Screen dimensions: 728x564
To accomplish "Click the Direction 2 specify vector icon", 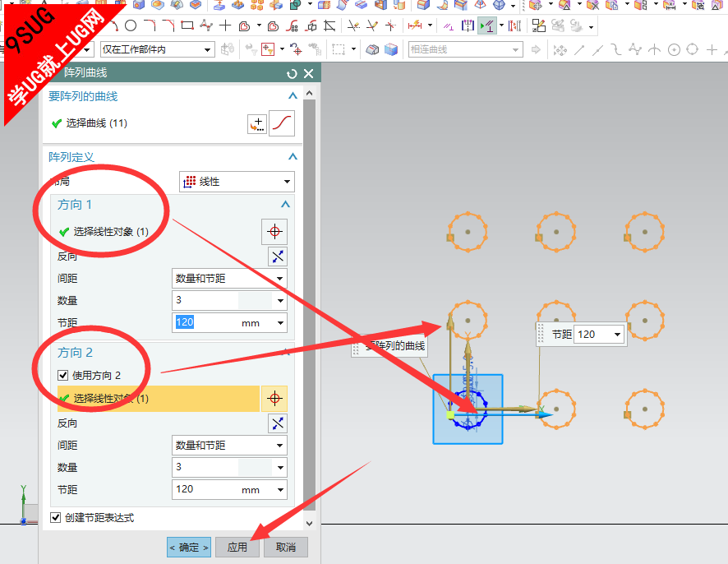I will click(274, 398).
